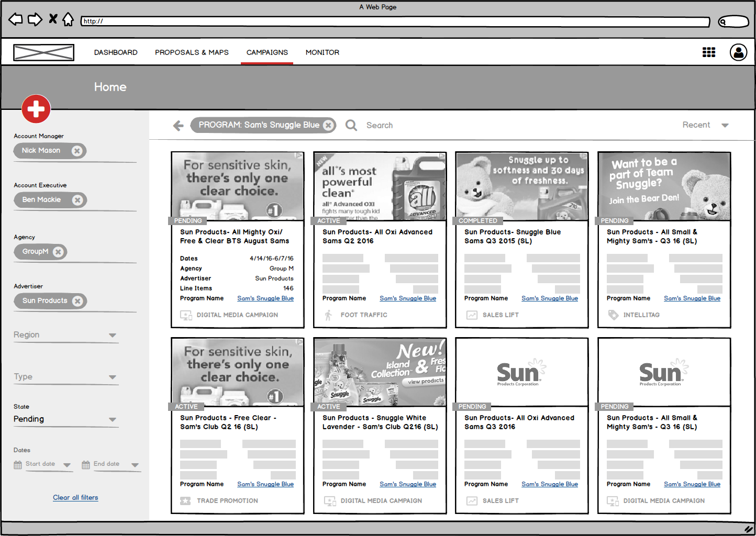Screen dimensions: 756x536
Task: Click the Home page heading
Action: 110,87
